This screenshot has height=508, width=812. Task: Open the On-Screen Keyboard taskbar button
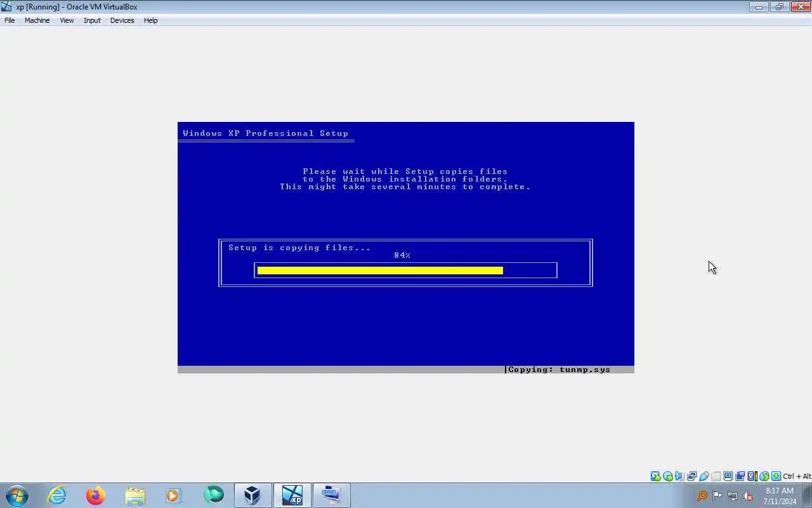tap(331, 495)
